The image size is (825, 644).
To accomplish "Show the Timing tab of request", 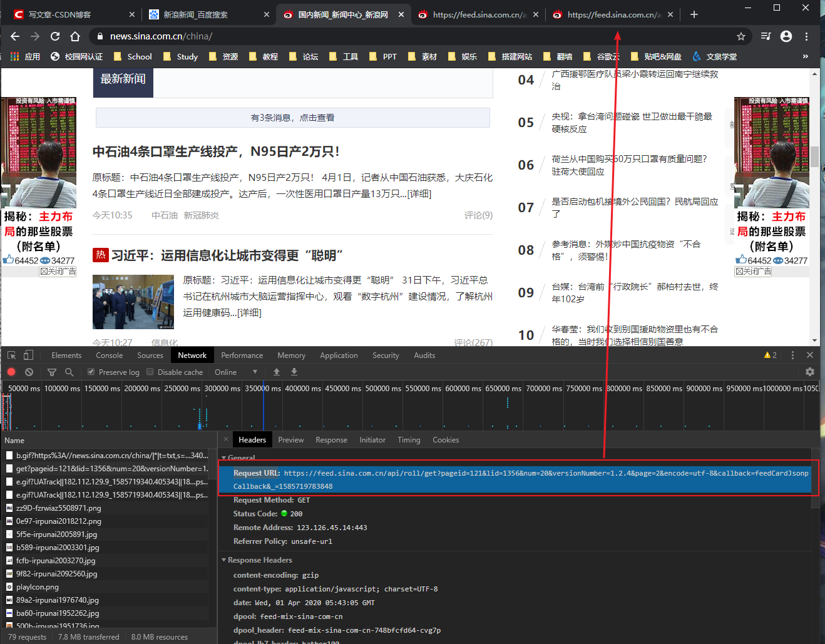I will tap(409, 439).
